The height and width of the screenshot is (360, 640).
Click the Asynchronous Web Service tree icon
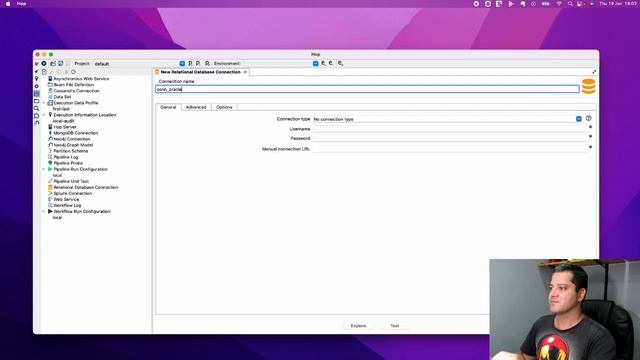click(x=50, y=78)
